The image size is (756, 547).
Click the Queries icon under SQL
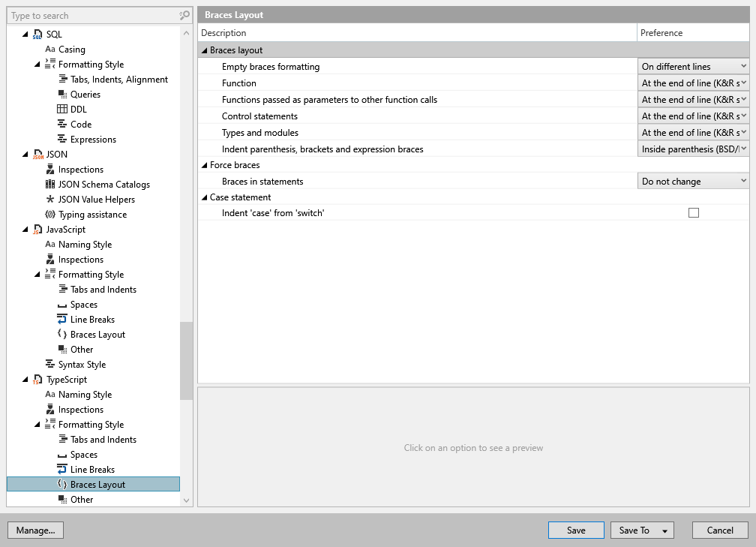63,94
